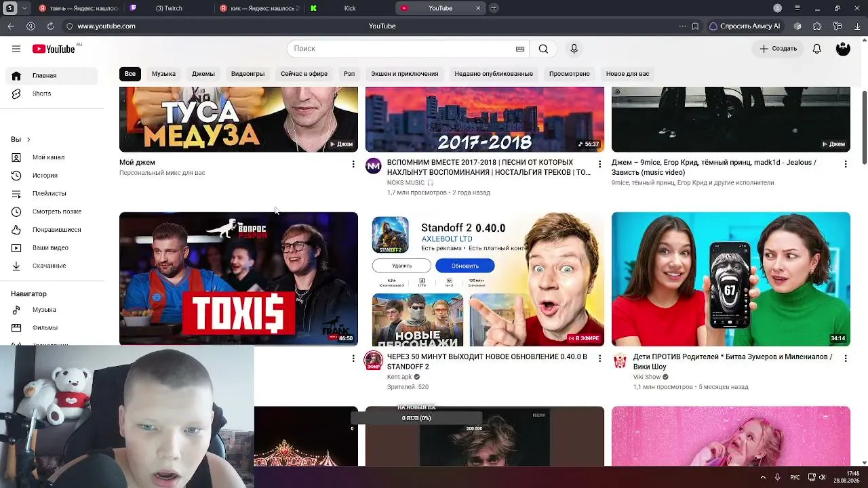Select the Недавно опубликованные chip
The width and height of the screenshot is (868, 488).
494,74
